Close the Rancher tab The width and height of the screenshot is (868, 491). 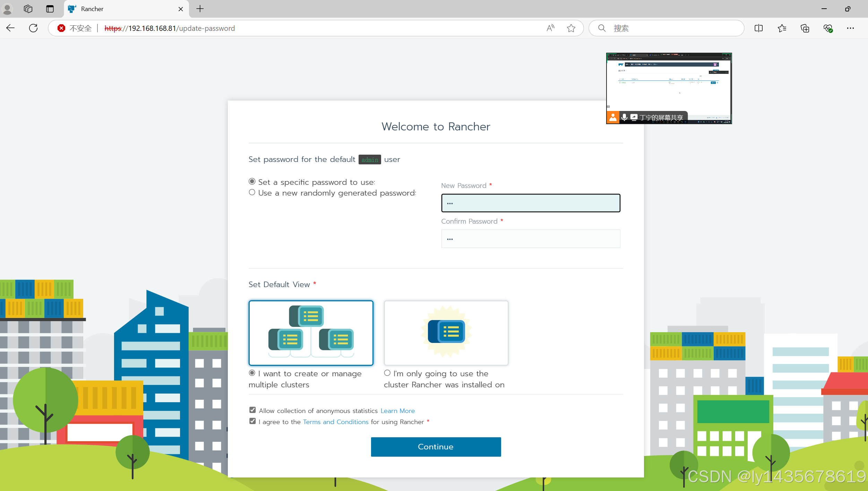click(x=181, y=9)
